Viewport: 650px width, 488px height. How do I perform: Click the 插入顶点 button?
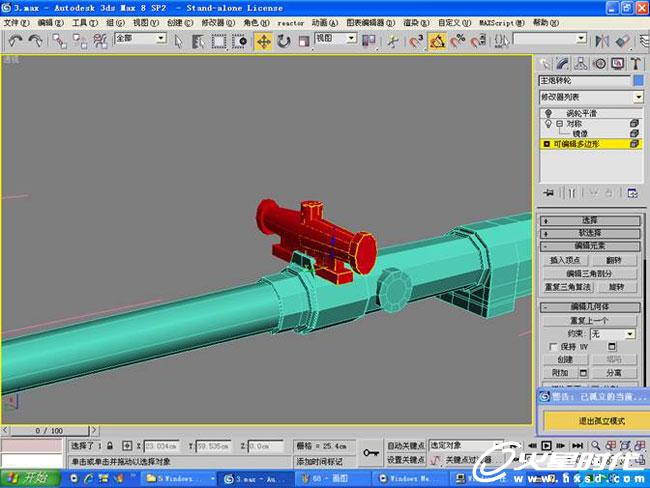coord(565,260)
